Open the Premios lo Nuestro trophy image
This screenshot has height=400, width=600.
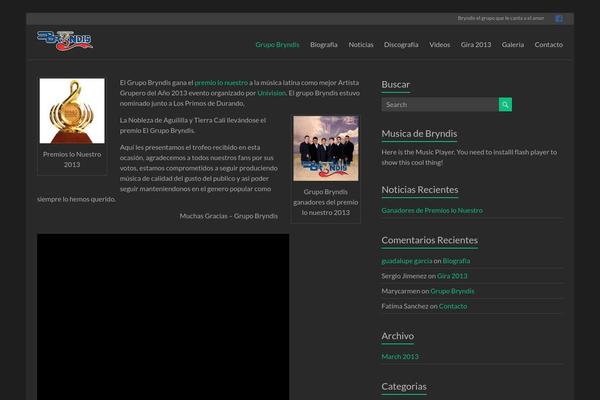tap(72, 111)
